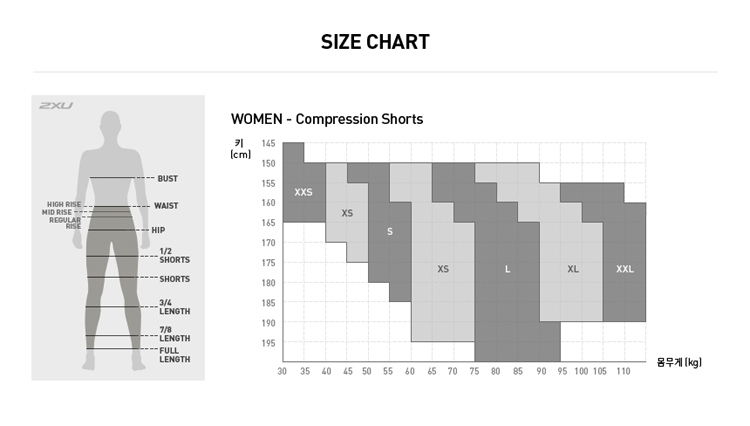Select the FULL LENGTH label
The height and width of the screenshot is (426, 750).
[x=174, y=354]
